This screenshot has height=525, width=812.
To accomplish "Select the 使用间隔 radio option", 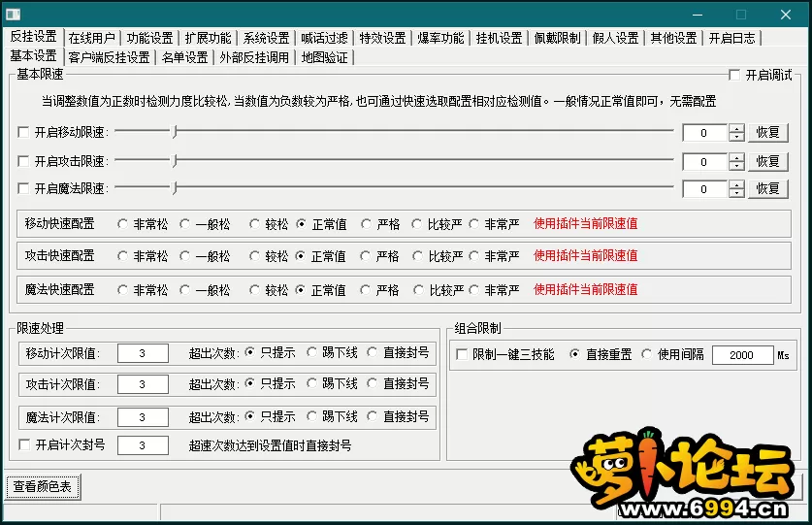I will (646, 354).
